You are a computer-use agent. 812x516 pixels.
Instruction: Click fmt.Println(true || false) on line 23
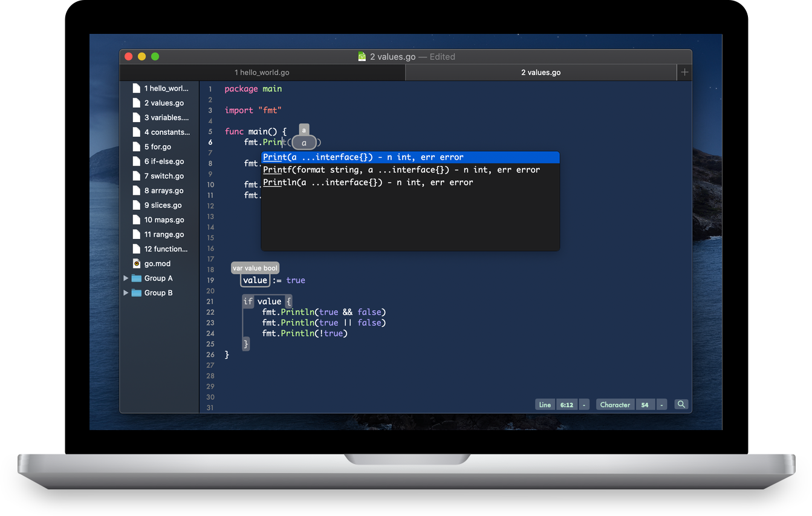[323, 322]
